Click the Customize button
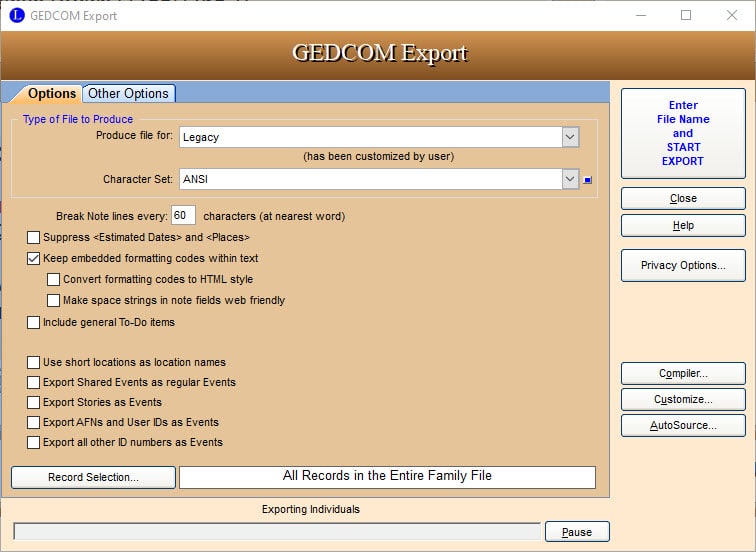756x552 pixels. coord(683,399)
